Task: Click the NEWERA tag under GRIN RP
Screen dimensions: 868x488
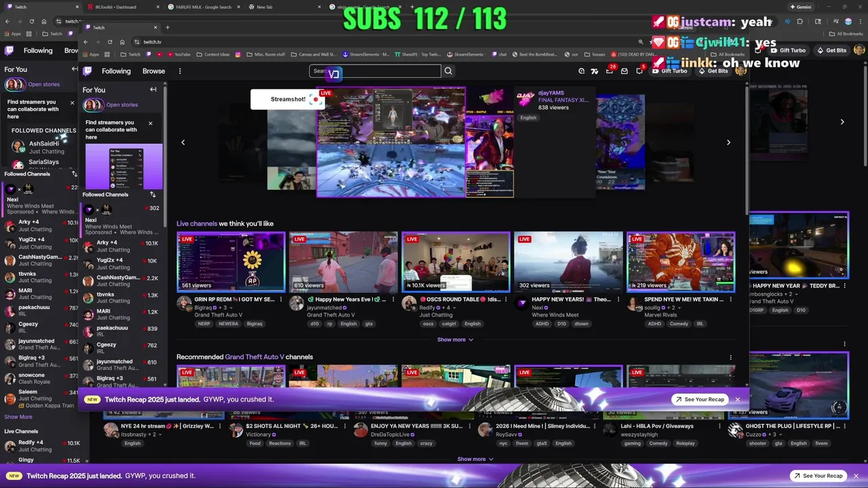Action: (229, 324)
